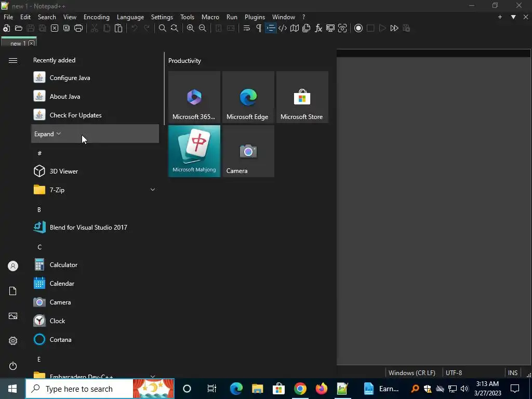Open the Microsoft Edge tile
Viewport: 532px width, 399px height.
248,97
